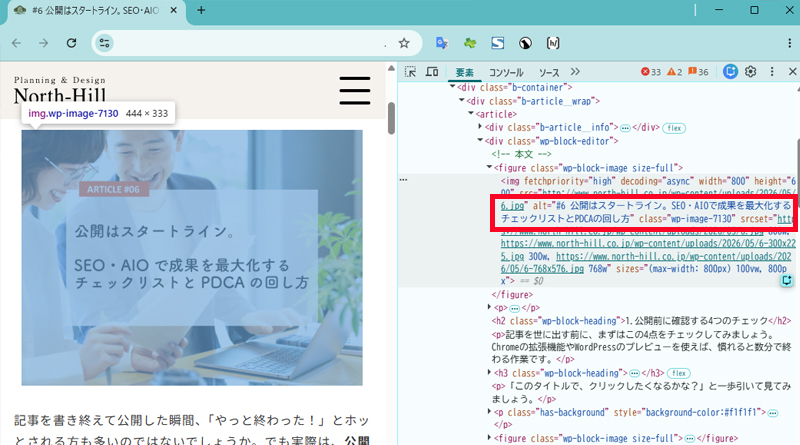Open the Chrome three-dot menu
The image size is (800, 445).
point(789,43)
